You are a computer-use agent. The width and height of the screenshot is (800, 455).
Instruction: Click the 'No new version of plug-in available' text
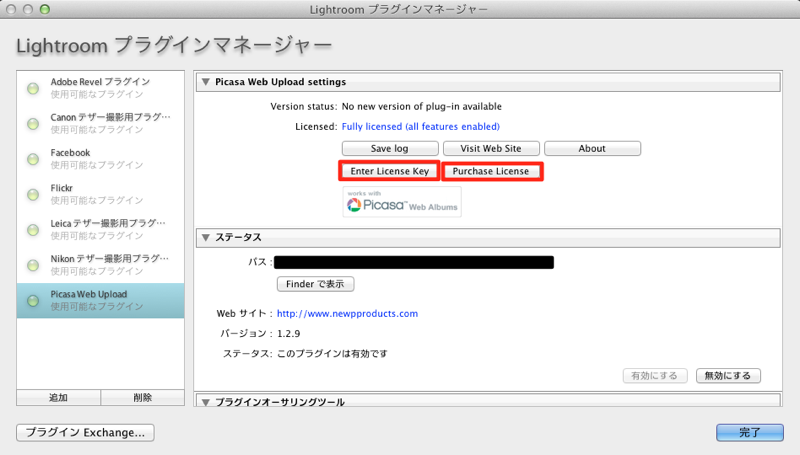click(x=421, y=107)
